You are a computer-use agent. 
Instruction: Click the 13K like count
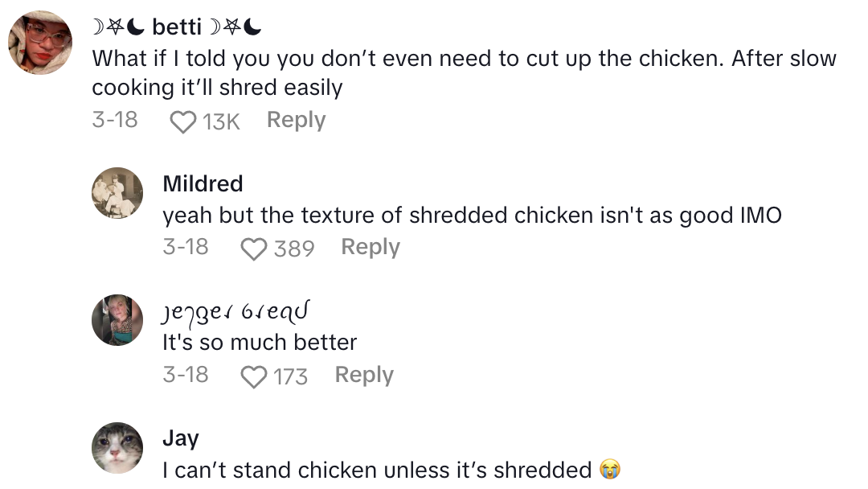[x=221, y=121]
